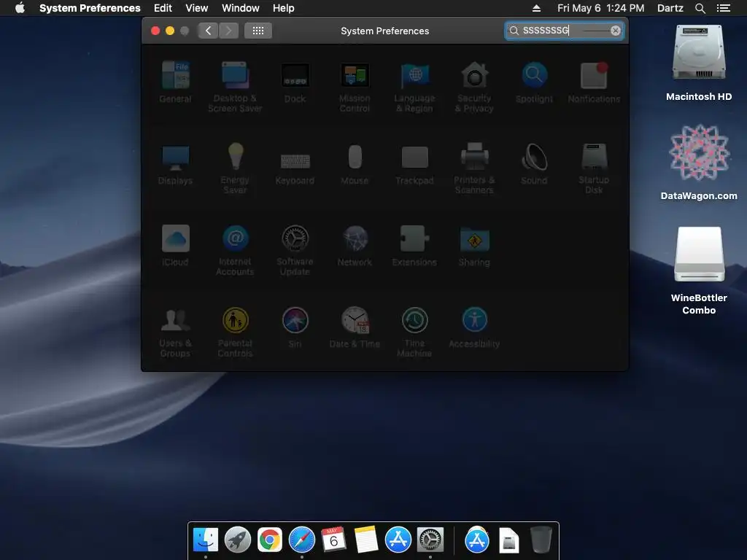Viewport: 747px width, 560px height.
Task: Open the Dock preferences pane
Action: (x=295, y=82)
